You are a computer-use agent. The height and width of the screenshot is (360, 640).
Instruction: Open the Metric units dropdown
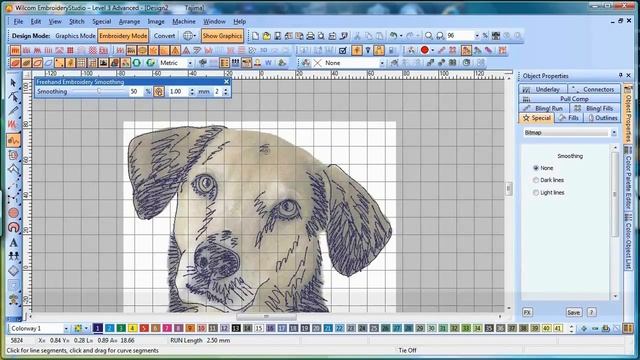pos(190,63)
